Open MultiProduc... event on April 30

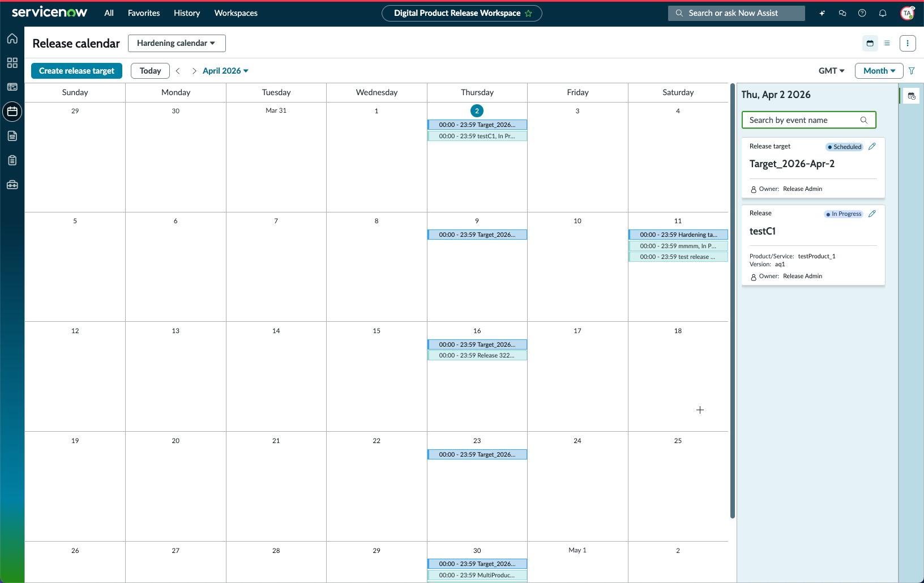click(x=477, y=575)
